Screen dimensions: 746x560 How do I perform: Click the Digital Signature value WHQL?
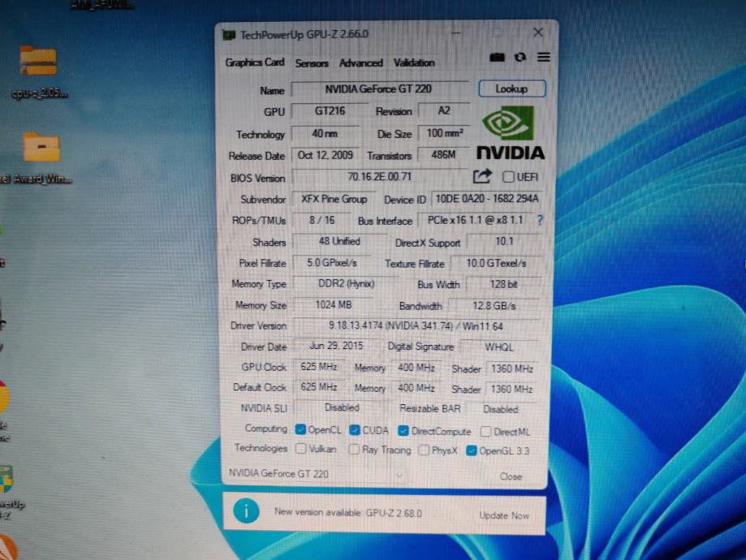(499, 347)
